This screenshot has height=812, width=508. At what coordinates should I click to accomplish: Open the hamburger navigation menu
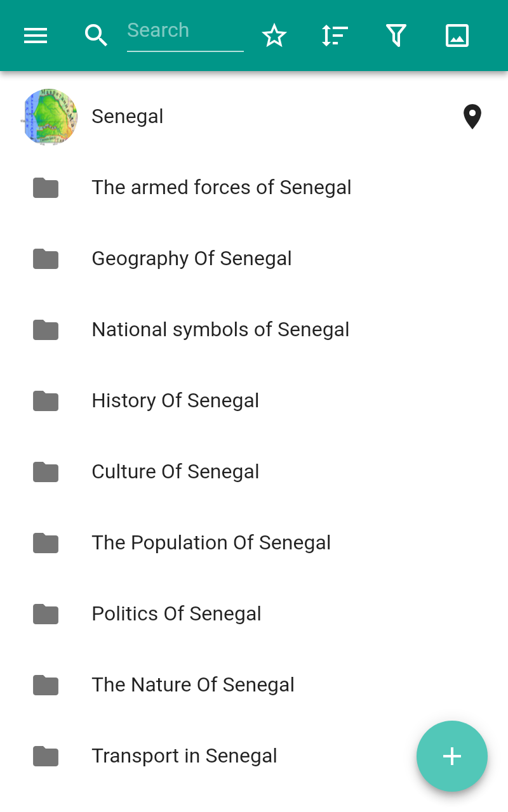pyautogui.click(x=36, y=36)
